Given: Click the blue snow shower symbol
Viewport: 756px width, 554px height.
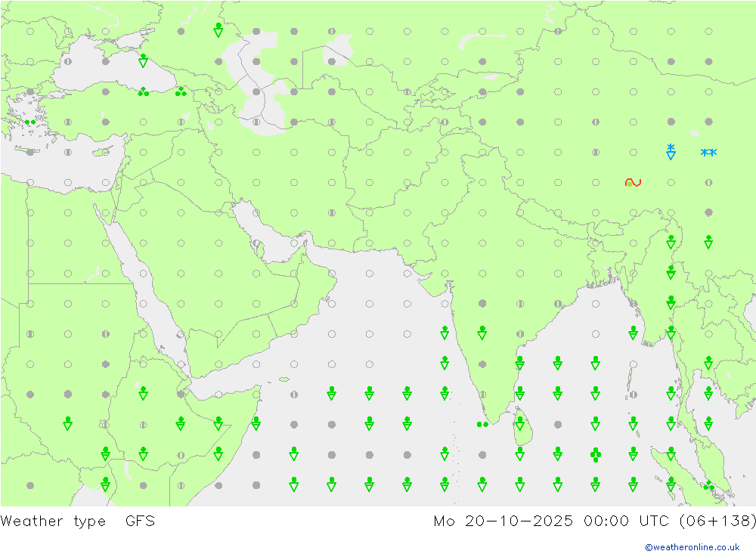Looking at the screenshot, I should tap(671, 151).
